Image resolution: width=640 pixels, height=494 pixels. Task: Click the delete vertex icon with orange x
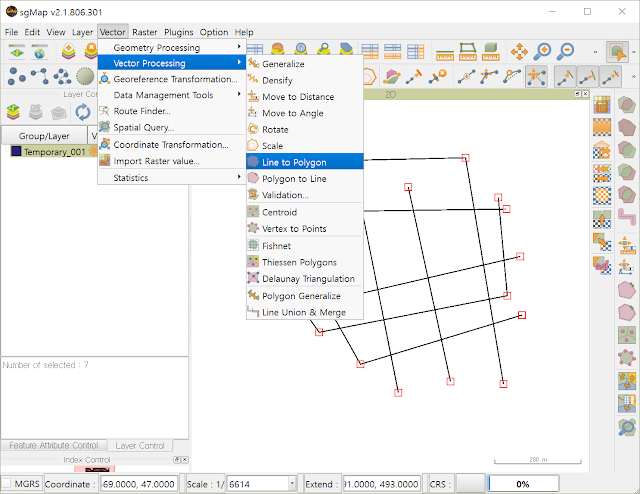point(438,76)
